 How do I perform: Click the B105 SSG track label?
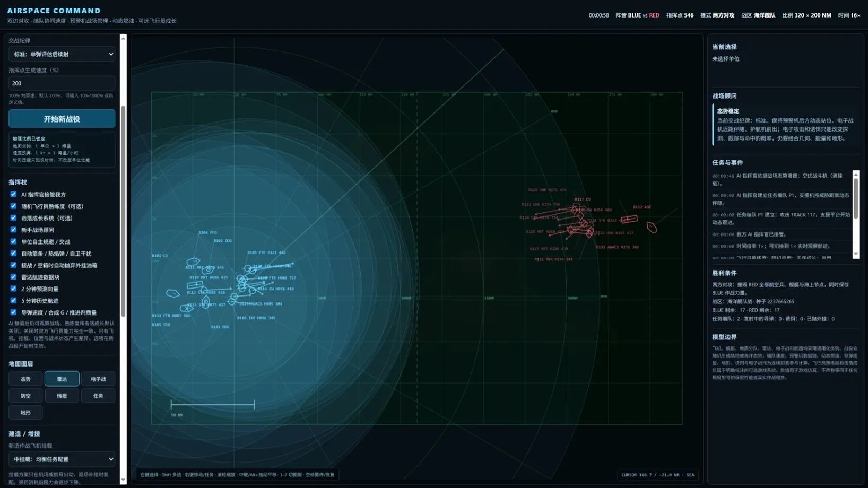[161, 325]
